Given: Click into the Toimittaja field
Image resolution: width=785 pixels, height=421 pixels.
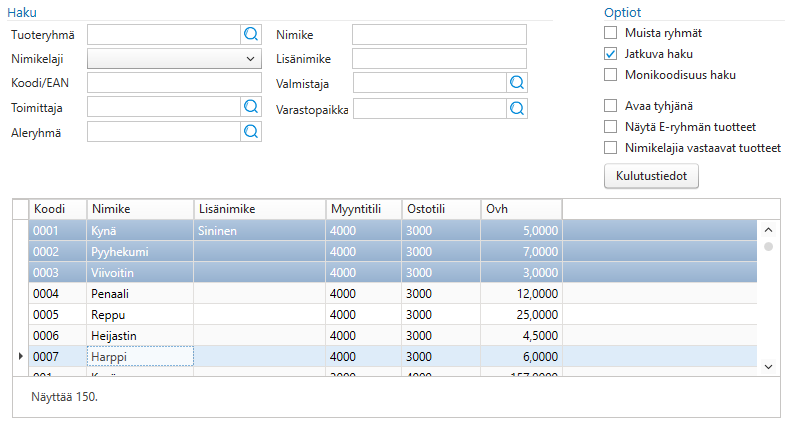Looking at the screenshot, I should (164, 107).
